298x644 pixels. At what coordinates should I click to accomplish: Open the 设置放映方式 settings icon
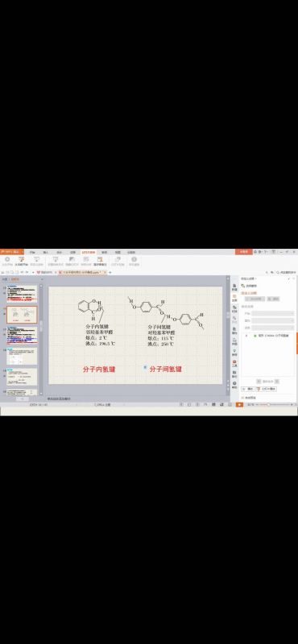(55, 261)
